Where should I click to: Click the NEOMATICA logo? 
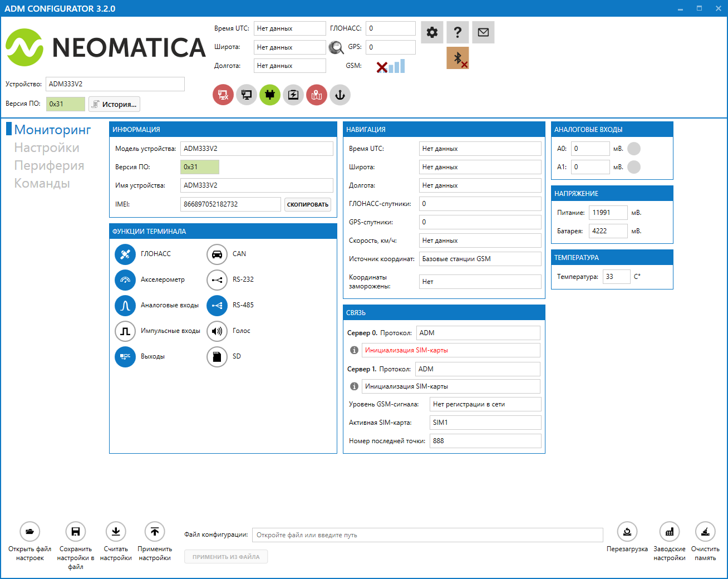pos(106,47)
